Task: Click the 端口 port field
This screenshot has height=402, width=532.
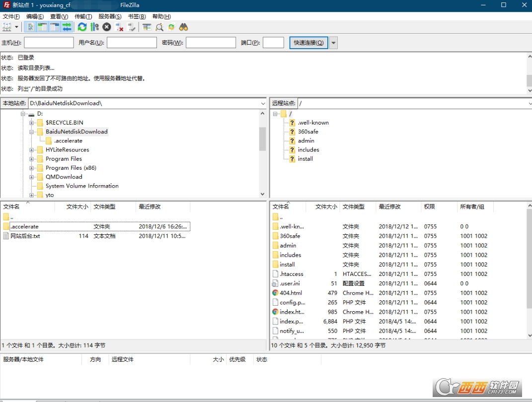Action: tap(274, 42)
